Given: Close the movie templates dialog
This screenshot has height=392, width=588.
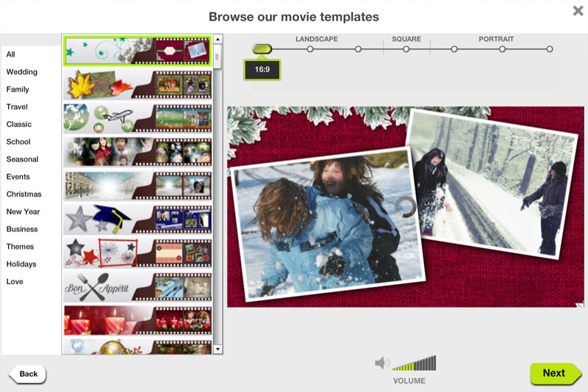Looking at the screenshot, I should pos(578,10).
